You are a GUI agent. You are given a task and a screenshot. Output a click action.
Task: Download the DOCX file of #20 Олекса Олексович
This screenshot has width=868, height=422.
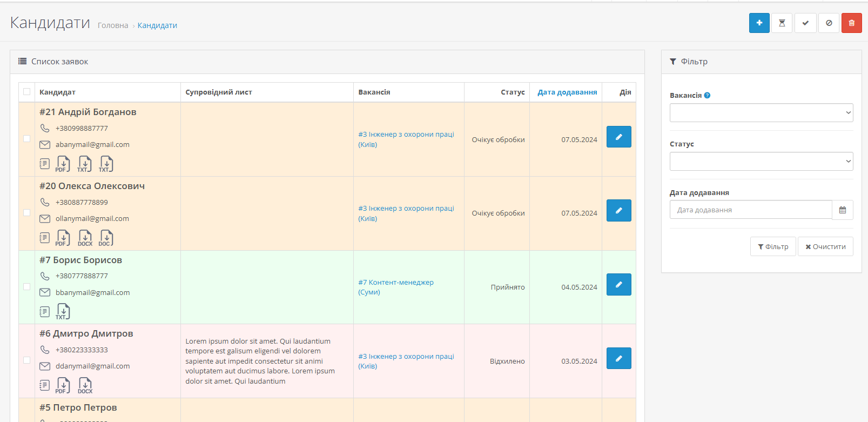pos(85,238)
